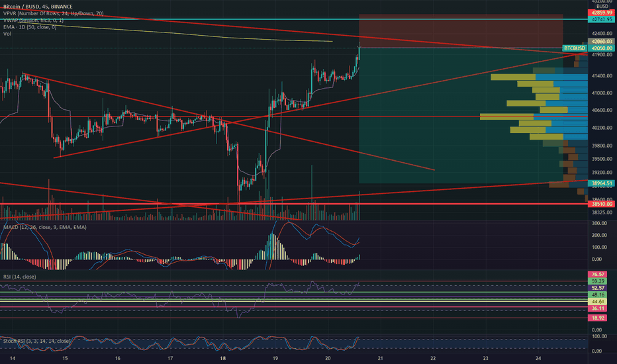Click the 39500.00 price axis value
This screenshot has height=364, width=617.
[602, 159]
